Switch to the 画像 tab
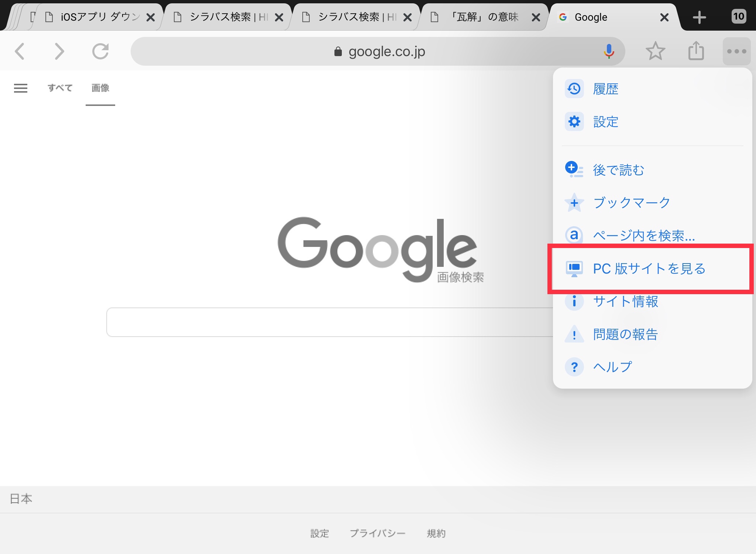Image resolution: width=756 pixels, height=554 pixels. pyautogui.click(x=100, y=88)
